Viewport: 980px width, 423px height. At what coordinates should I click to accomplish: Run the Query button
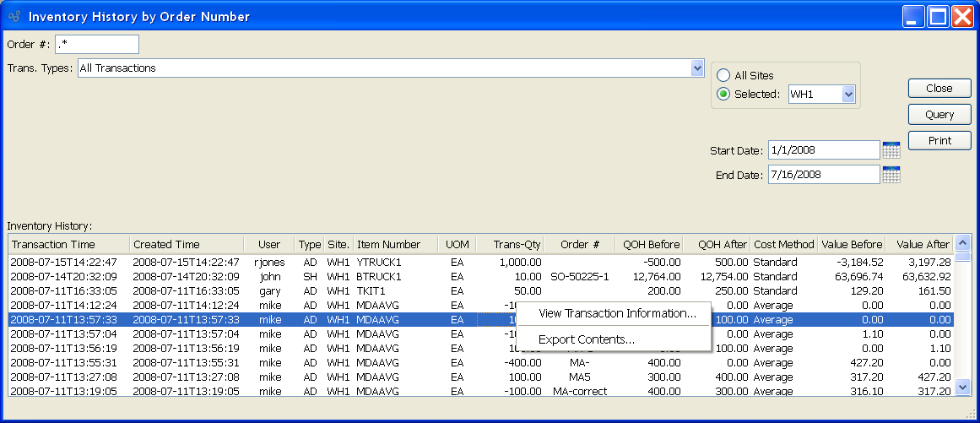[939, 114]
